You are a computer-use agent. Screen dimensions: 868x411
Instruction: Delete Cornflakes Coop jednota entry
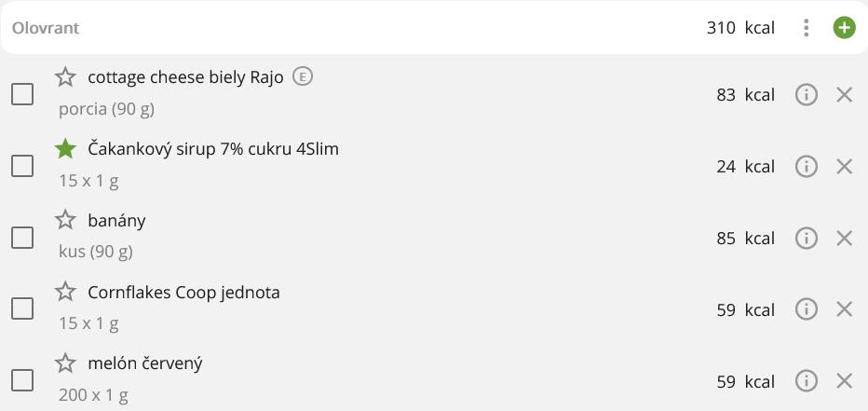[845, 309]
